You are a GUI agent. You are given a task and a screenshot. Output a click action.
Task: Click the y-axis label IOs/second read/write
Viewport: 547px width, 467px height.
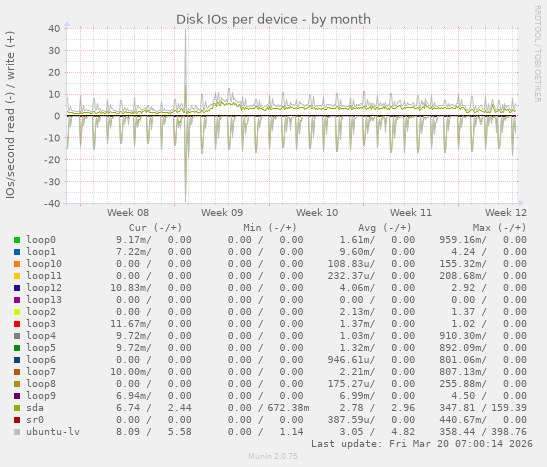click(x=10, y=115)
